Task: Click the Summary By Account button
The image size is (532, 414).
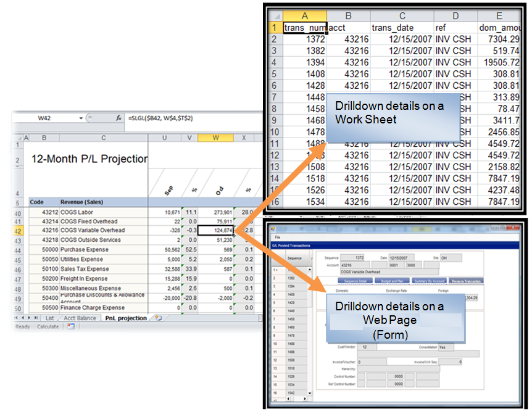Action: click(429, 280)
